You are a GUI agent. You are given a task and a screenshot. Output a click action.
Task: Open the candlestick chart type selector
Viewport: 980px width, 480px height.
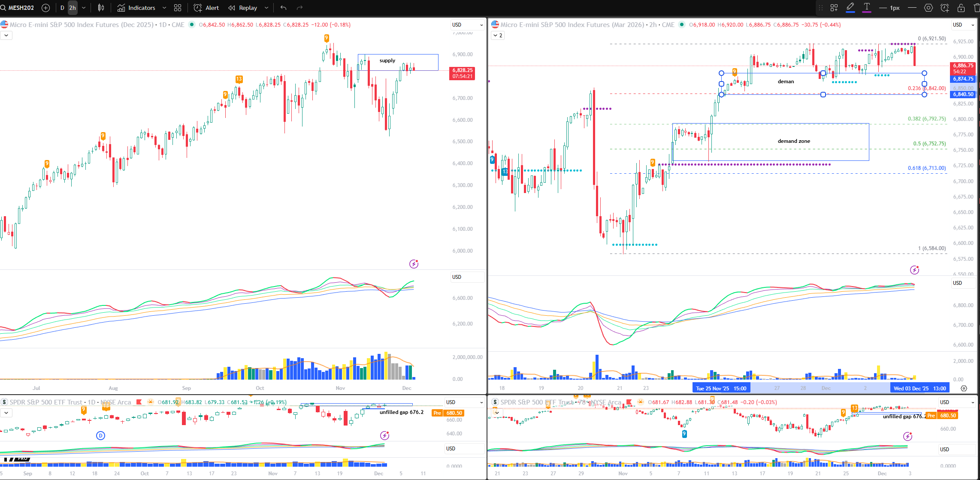[101, 8]
